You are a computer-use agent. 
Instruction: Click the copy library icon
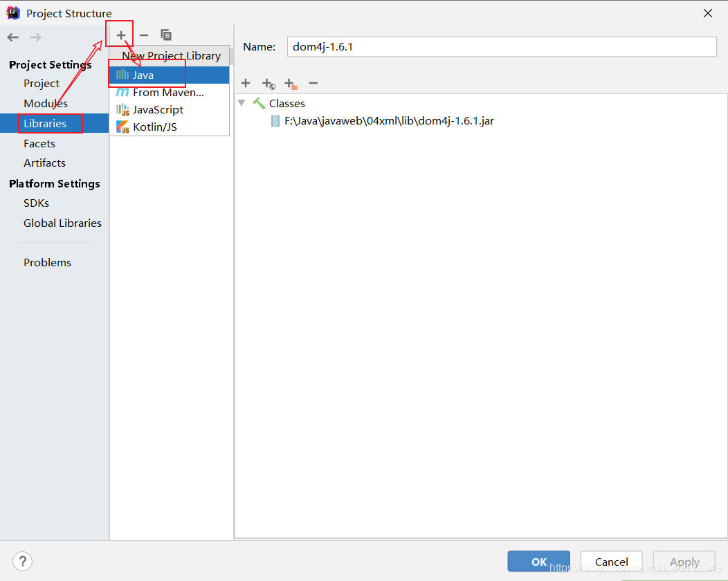[166, 35]
